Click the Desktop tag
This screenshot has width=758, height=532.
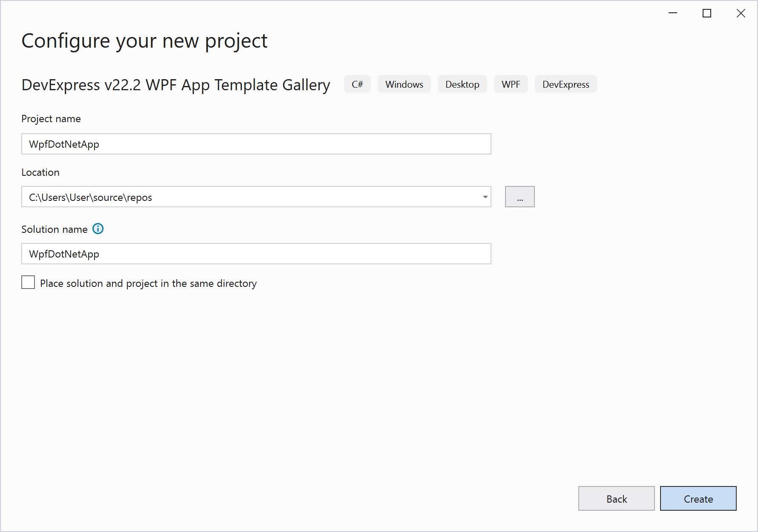point(462,84)
